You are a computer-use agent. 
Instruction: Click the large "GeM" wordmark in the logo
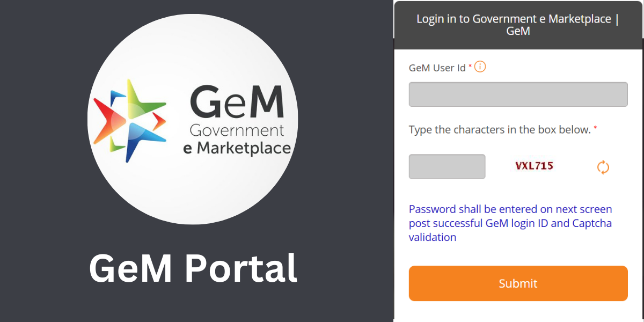[x=237, y=103]
